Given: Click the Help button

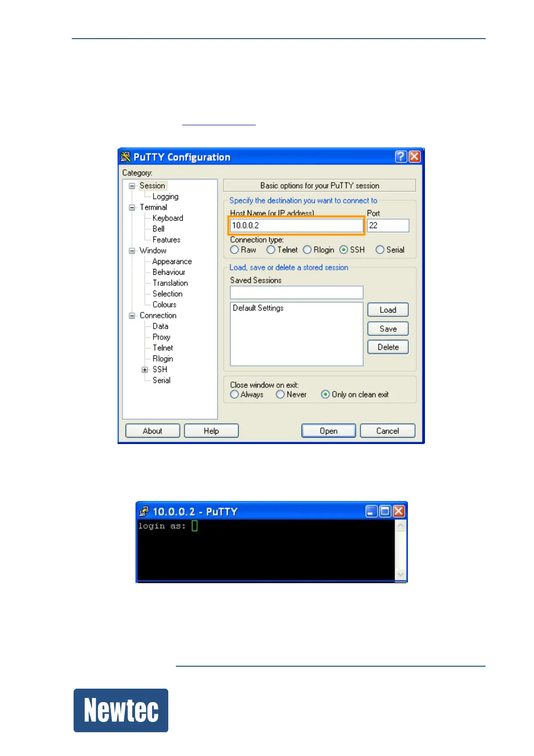Looking at the screenshot, I should click(x=211, y=431).
